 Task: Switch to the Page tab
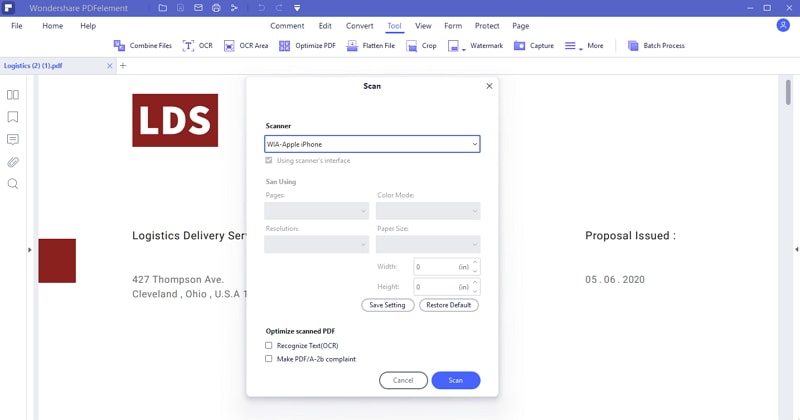520,26
